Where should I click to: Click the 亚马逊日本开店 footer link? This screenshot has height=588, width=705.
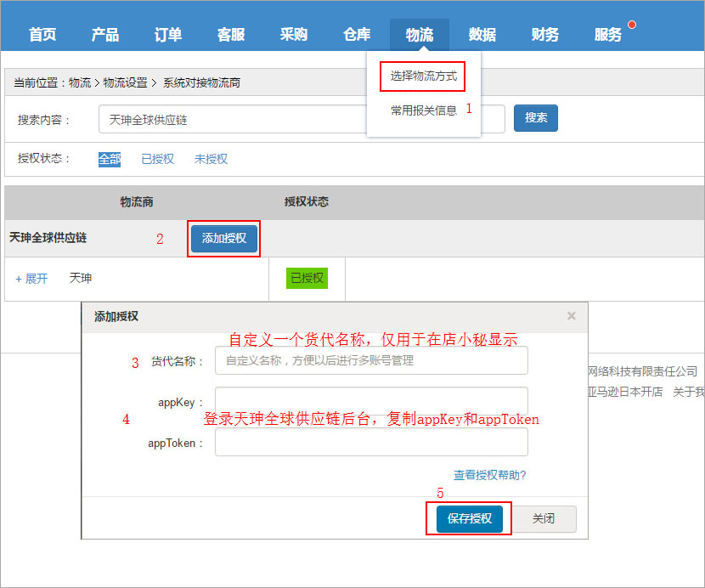click(x=625, y=392)
